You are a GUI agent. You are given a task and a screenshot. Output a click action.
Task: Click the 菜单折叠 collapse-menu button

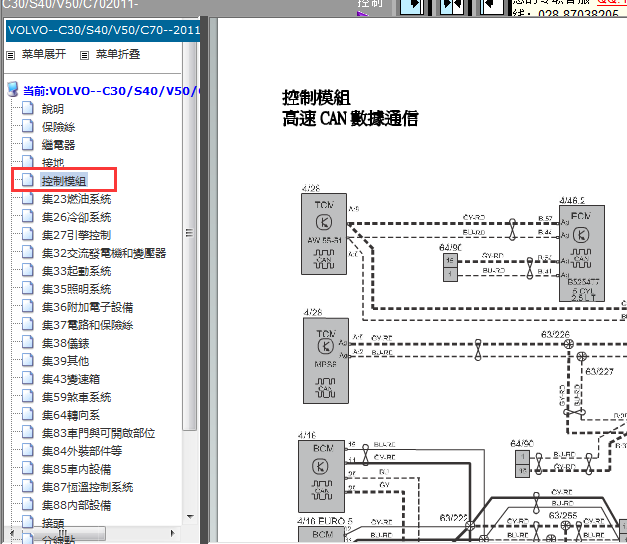point(118,54)
